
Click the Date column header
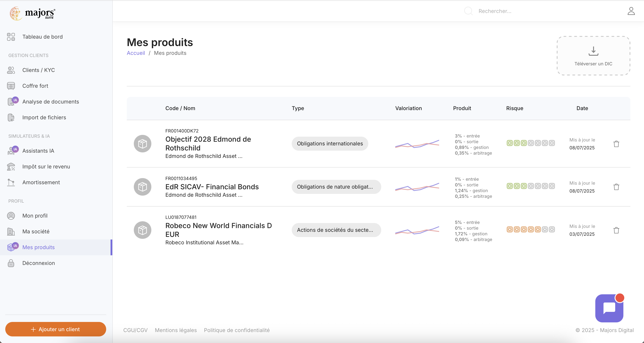point(582,108)
